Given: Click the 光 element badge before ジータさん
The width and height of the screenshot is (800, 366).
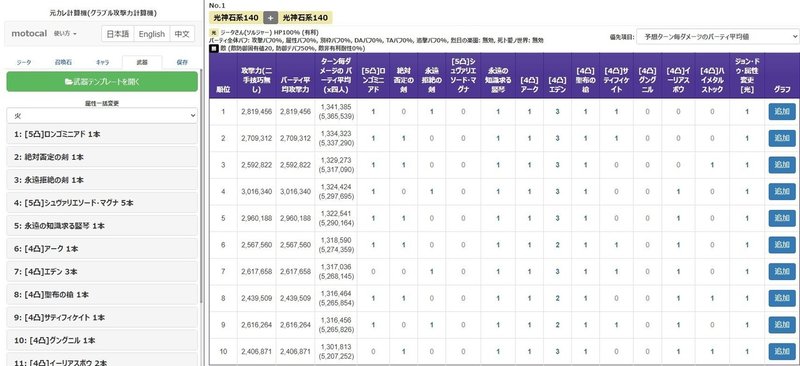Looking at the screenshot, I should pyautogui.click(x=213, y=32).
